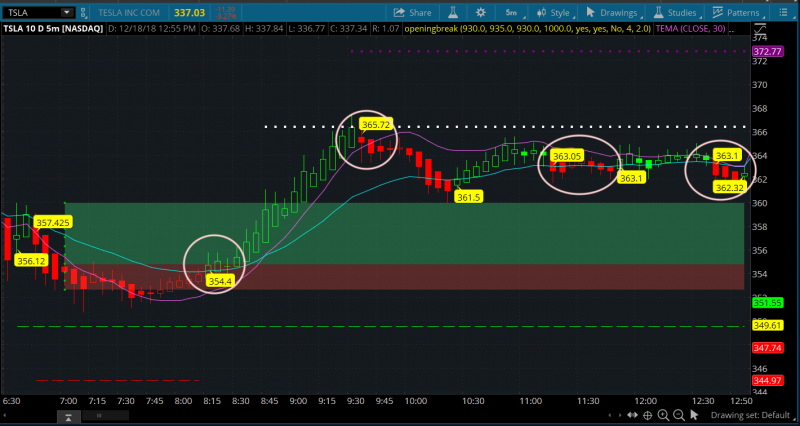The width and height of the screenshot is (800, 426).
Task: Expand the TSLA symbol dropdown arrow
Action: [66, 12]
